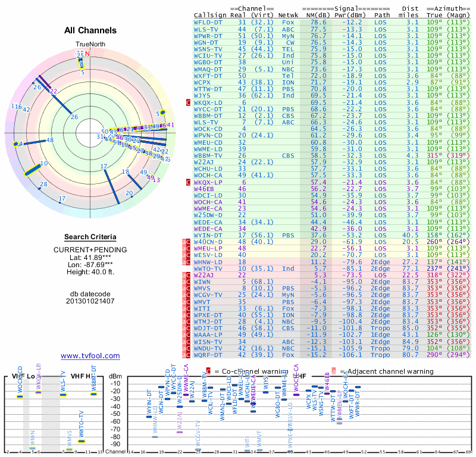Click the Callsign column header

tap(210, 15)
